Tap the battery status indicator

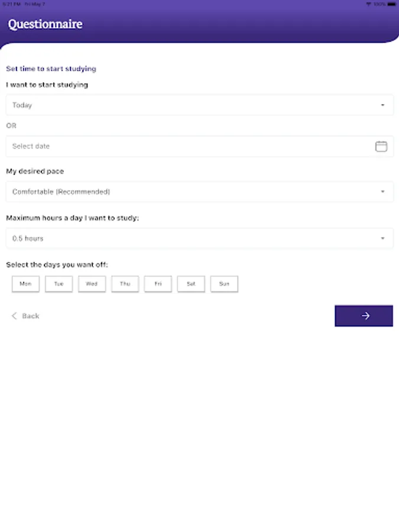point(391,4)
